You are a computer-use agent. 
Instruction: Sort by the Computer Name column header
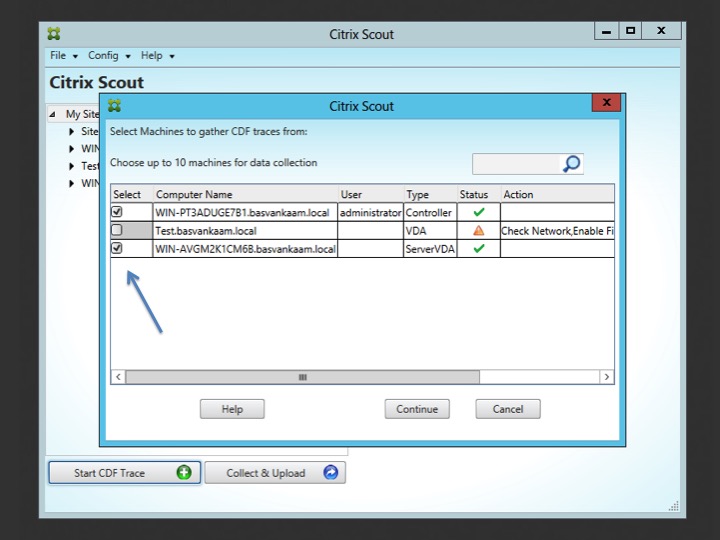click(x=246, y=194)
